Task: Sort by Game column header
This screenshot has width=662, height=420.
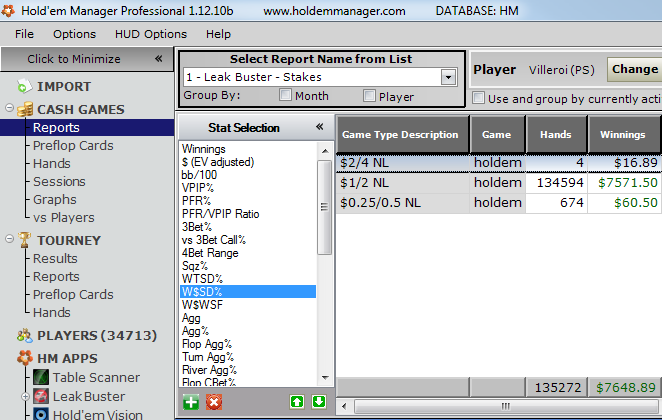Action: pos(497,135)
